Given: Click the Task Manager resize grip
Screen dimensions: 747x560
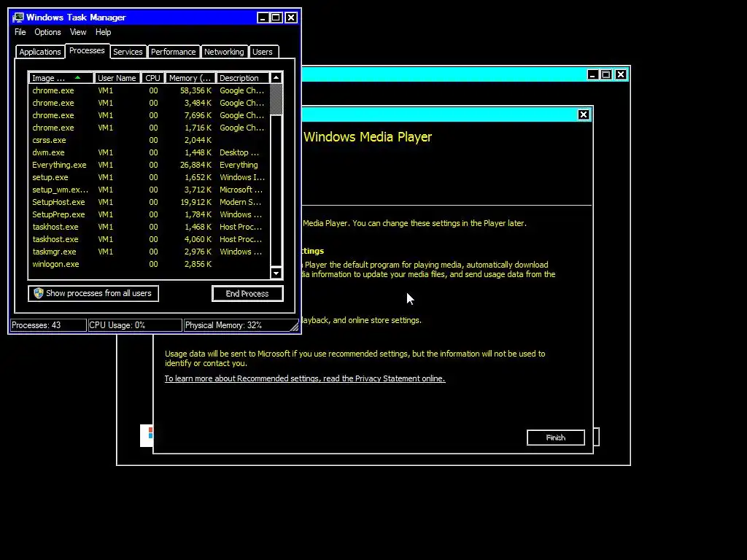Looking at the screenshot, I should [295, 326].
